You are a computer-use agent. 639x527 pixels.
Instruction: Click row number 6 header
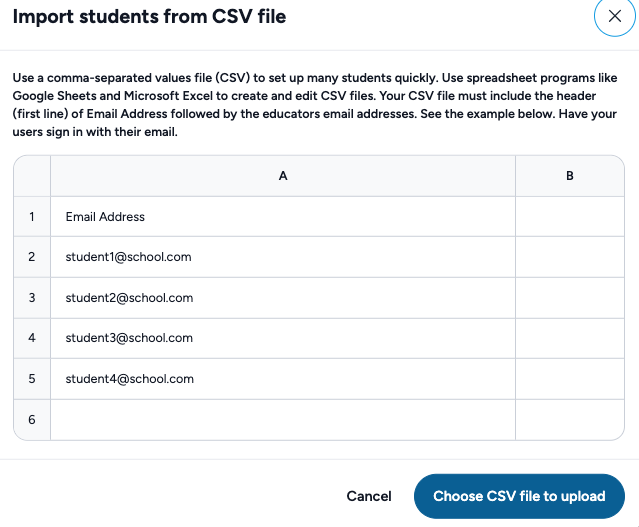pos(32,419)
